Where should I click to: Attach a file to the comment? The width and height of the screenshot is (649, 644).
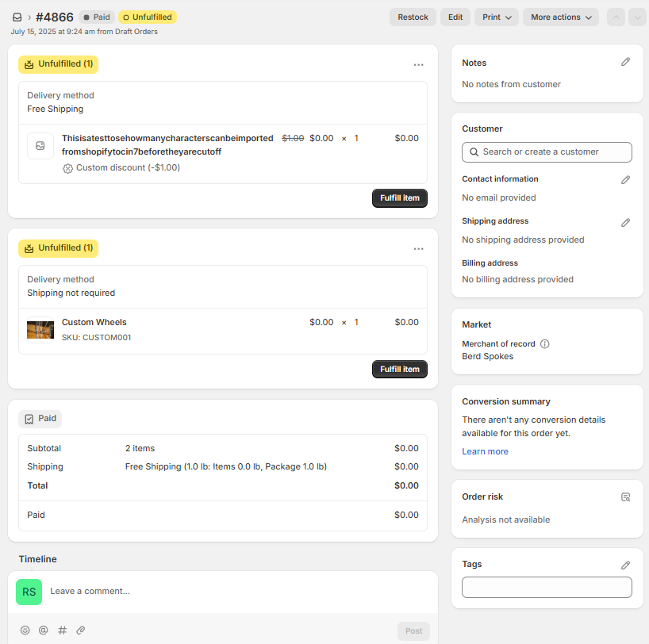click(80, 631)
